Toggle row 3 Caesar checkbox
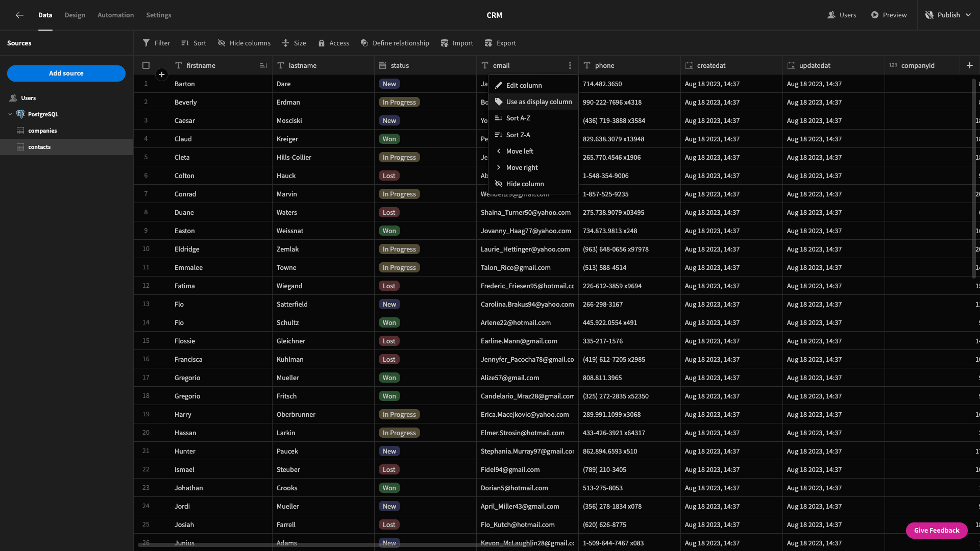This screenshot has width=980, height=551. pyautogui.click(x=146, y=120)
